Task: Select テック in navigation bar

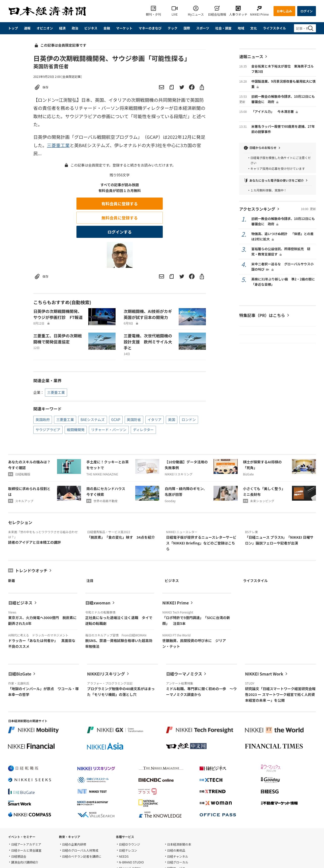Action: (x=172, y=28)
